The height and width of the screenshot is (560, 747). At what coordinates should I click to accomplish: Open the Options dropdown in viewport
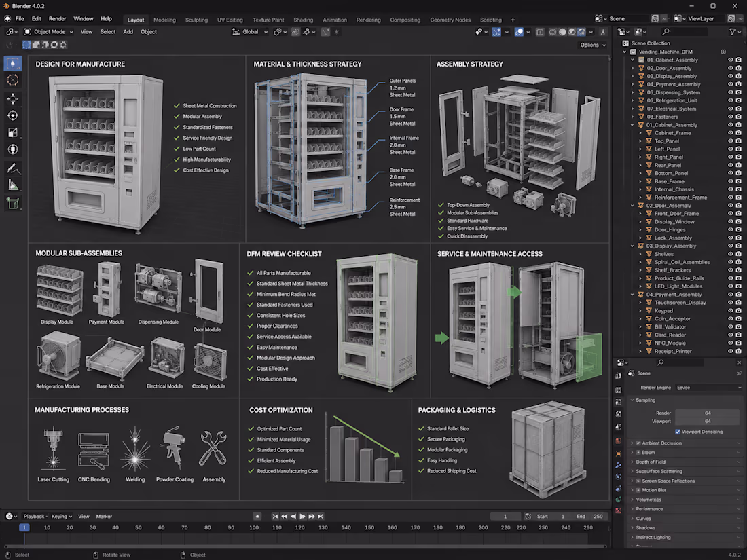pos(593,45)
